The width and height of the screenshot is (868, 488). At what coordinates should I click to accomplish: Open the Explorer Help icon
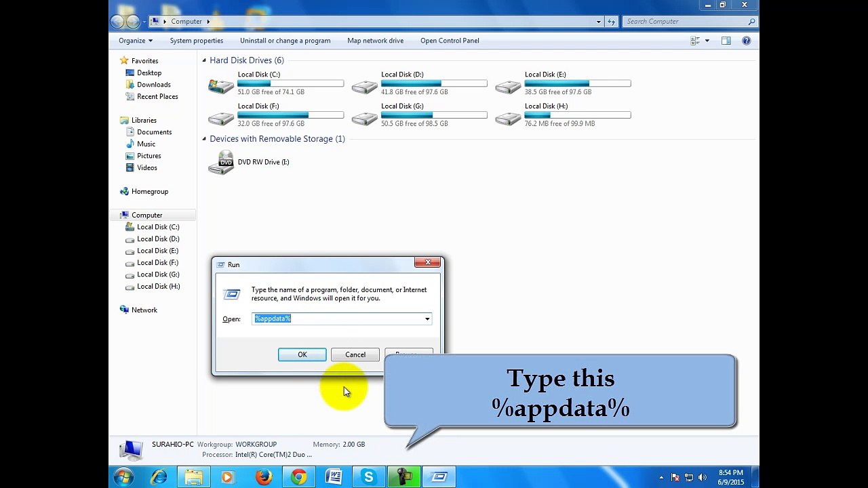747,41
